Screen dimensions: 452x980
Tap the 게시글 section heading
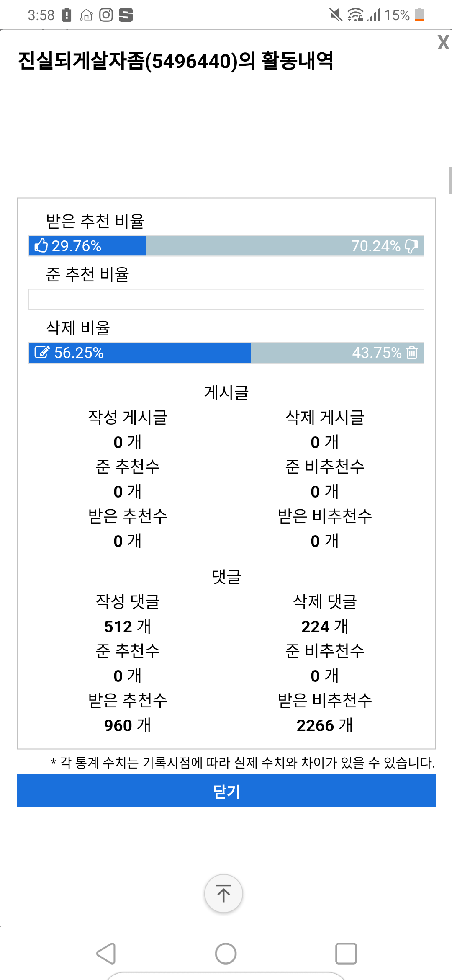(226, 392)
